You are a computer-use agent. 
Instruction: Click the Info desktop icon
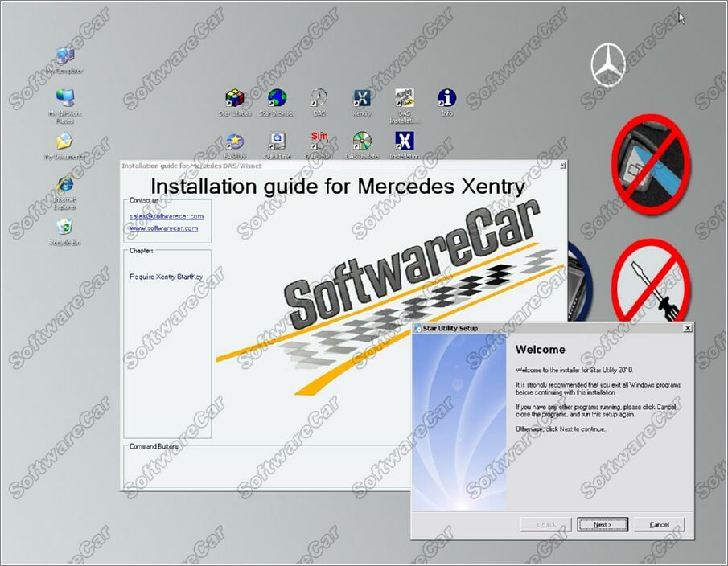[446, 100]
